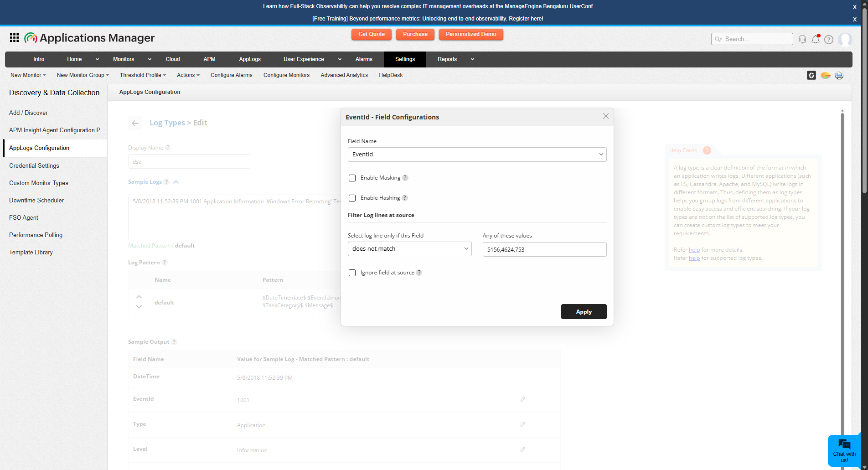Open the Log Types breadcrumb link
Image resolution: width=868 pixels, height=470 pixels.
(167, 123)
